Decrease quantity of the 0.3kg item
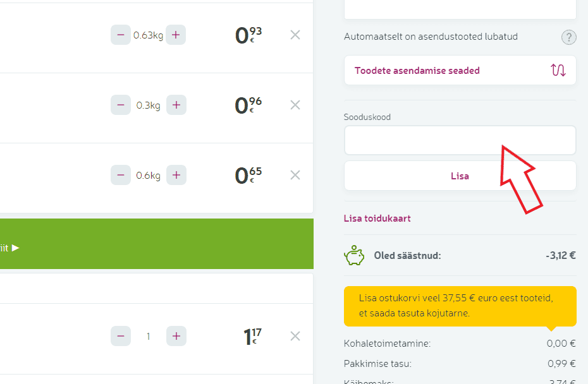This screenshot has height=384, width=588. [120, 105]
